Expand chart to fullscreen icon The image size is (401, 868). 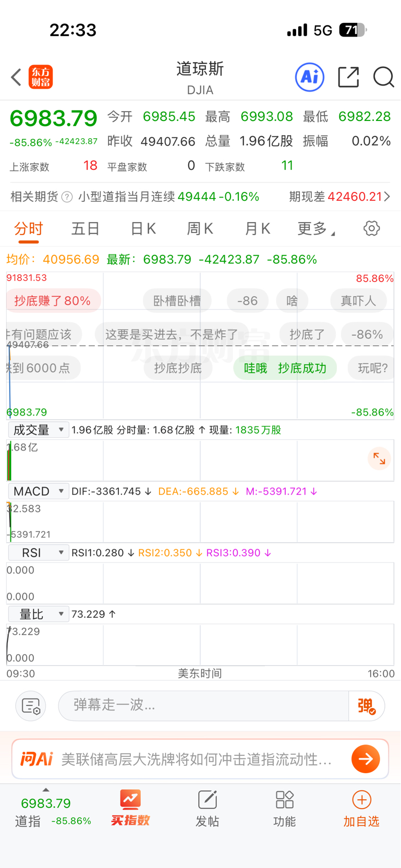(x=379, y=459)
